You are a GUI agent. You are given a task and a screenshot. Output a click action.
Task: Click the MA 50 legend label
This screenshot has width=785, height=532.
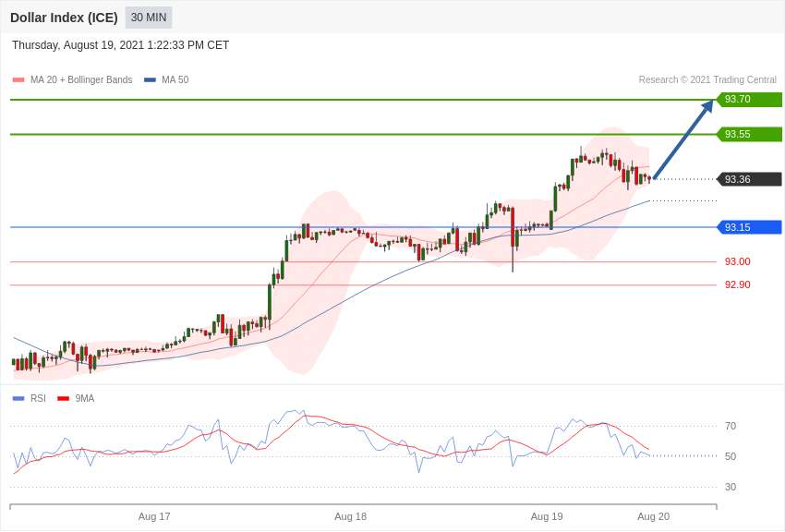(175, 80)
